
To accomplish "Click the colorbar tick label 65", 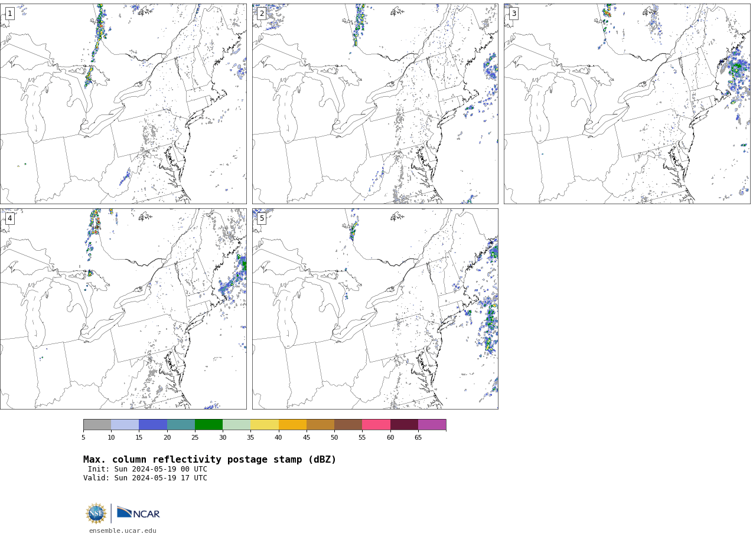I will tap(418, 437).
